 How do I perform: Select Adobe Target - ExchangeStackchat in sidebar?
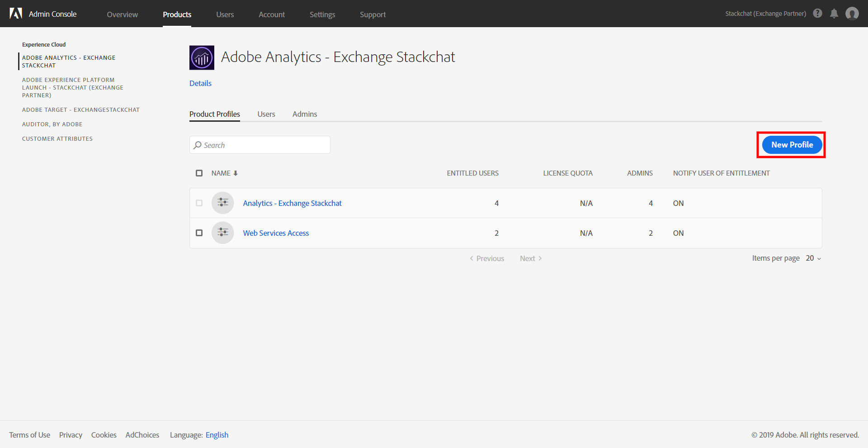(x=81, y=110)
